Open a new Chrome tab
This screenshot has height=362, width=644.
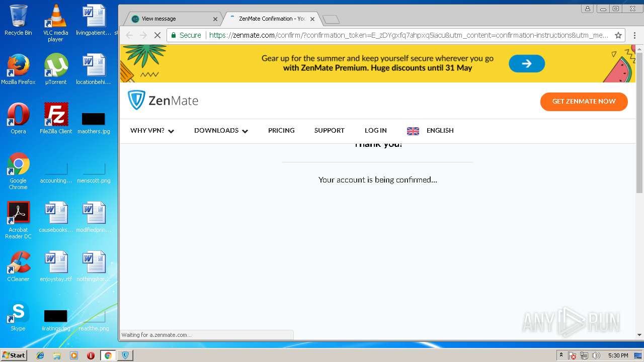point(331,20)
